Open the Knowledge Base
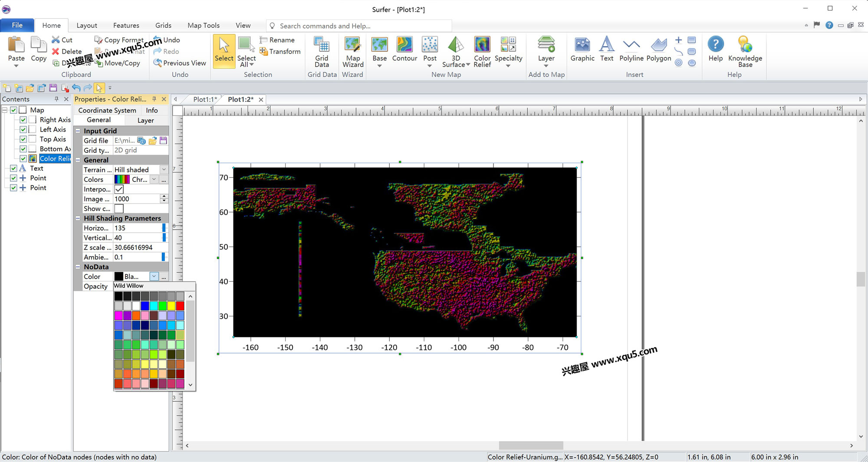 745,52
